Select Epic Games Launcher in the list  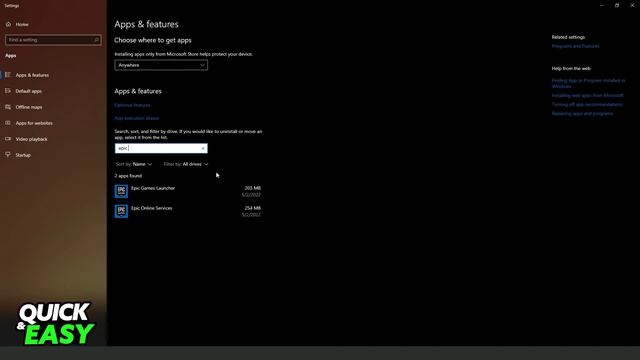(188, 191)
